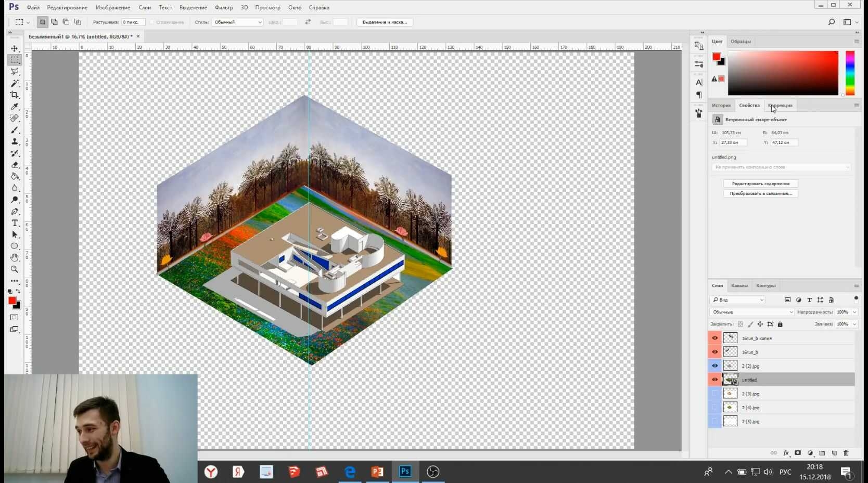Open the blend mode Обычные dropdown

tap(751, 312)
